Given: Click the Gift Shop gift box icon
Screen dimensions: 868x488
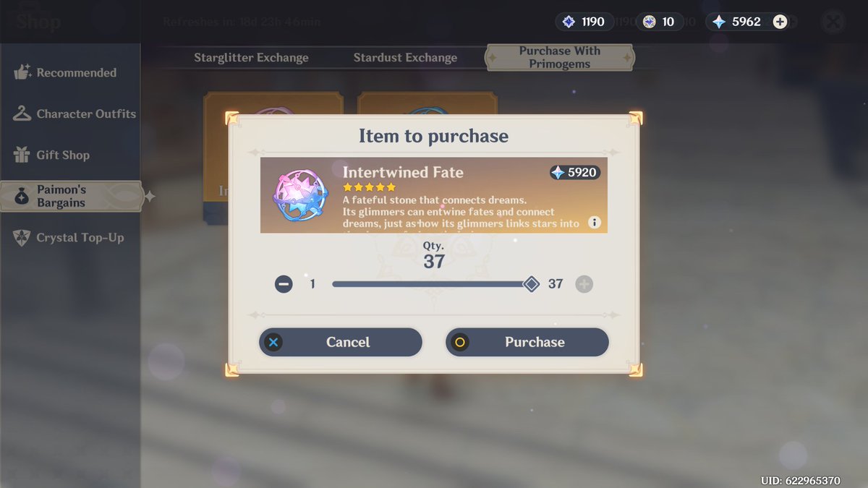Looking at the screenshot, I should point(22,155).
